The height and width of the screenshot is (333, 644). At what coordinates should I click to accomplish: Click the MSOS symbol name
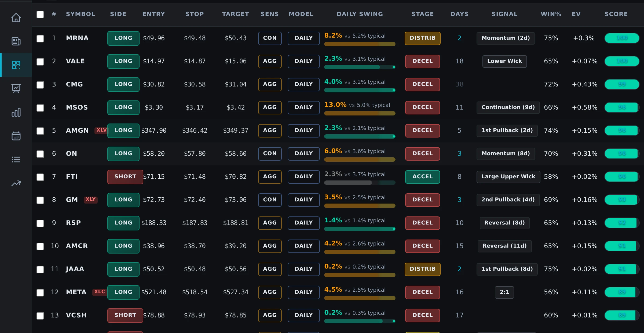(x=77, y=107)
